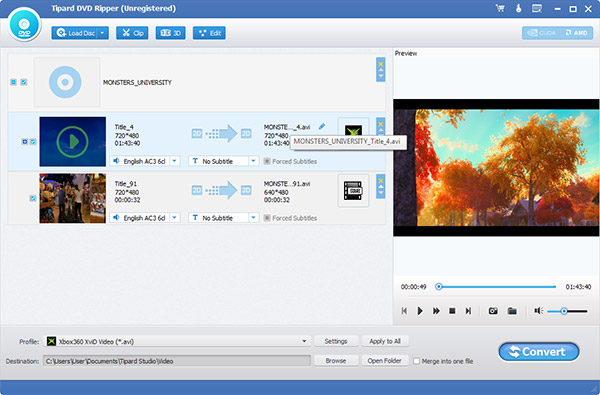The height and width of the screenshot is (395, 600).
Task: Enable Forced Subtitles for Title_4
Action: coord(267,161)
